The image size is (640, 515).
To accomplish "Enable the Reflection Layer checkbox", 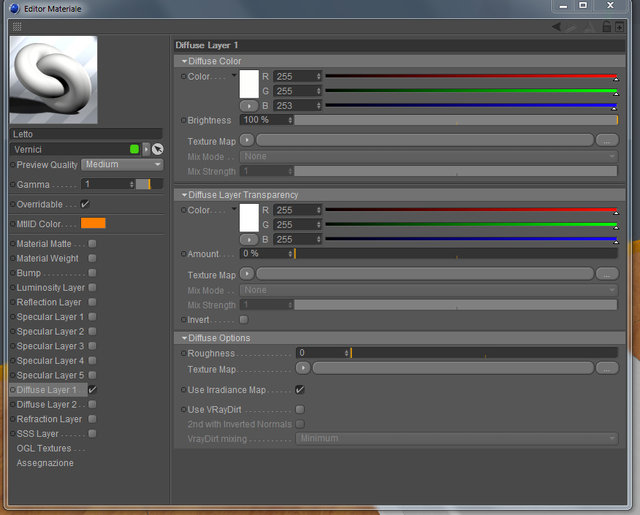I will (92, 302).
